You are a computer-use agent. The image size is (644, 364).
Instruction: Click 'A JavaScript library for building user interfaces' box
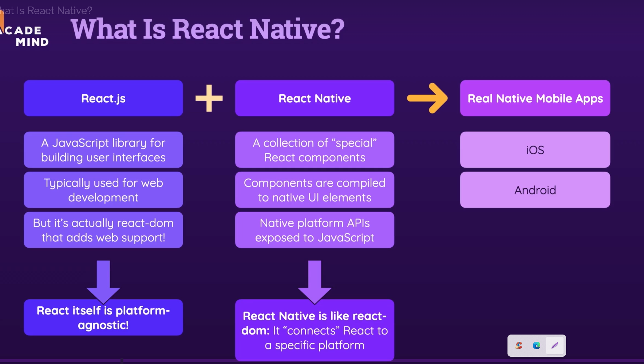pos(103,150)
